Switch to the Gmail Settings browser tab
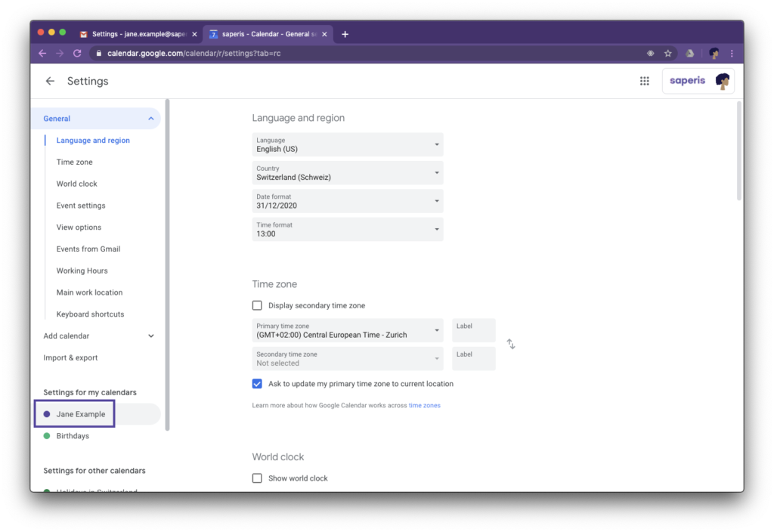This screenshot has height=532, width=774. (136, 34)
